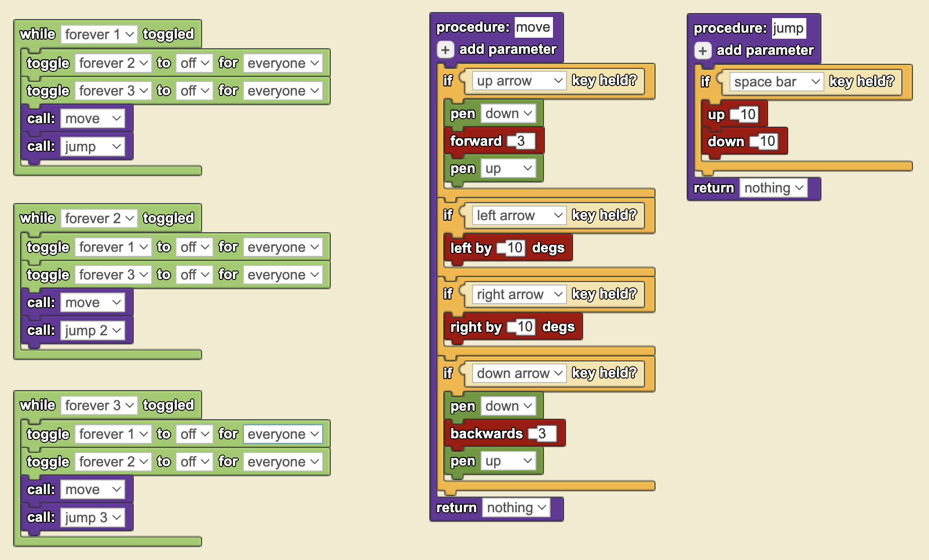Open the highlighted 'everyone' dropdown in forever 3 block
This screenshot has height=560, width=929.
[283, 434]
